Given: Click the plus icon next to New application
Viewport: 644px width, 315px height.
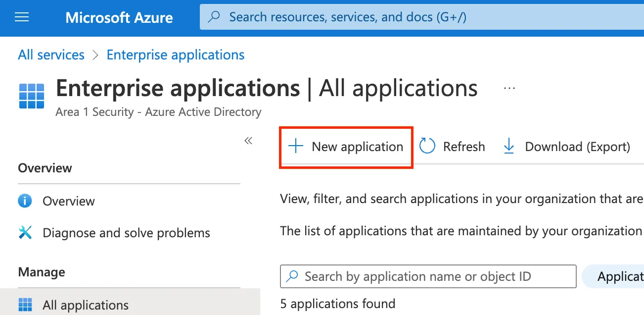Looking at the screenshot, I should (x=295, y=146).
